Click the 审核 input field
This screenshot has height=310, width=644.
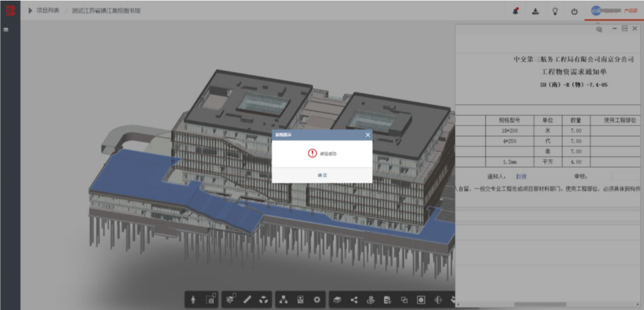pyautogui.click(x=626, y=177)
